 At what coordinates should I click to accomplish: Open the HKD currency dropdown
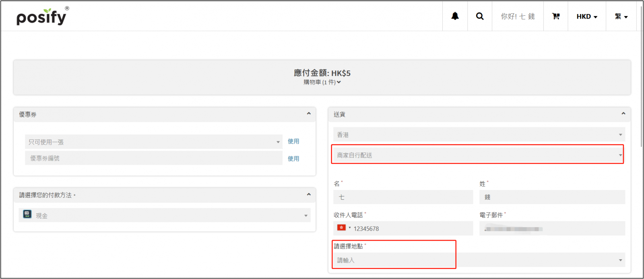point(586,17)
